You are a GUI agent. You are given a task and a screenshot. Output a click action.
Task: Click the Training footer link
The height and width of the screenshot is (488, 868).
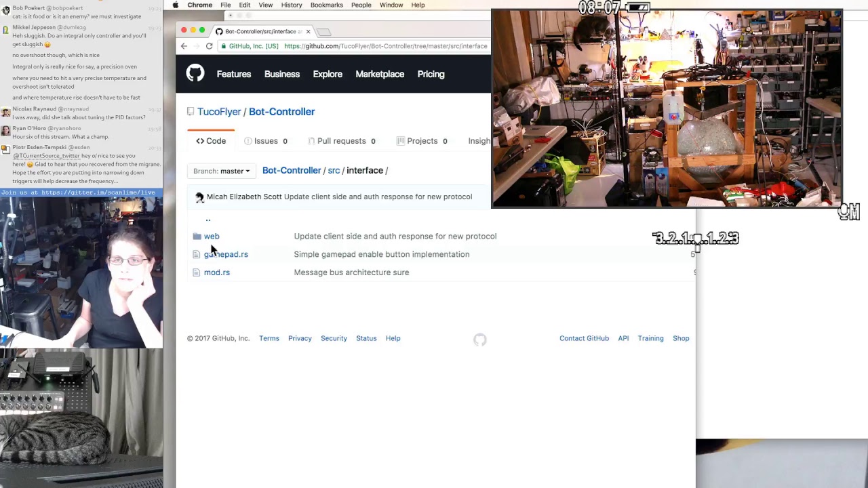pos(650,338)
